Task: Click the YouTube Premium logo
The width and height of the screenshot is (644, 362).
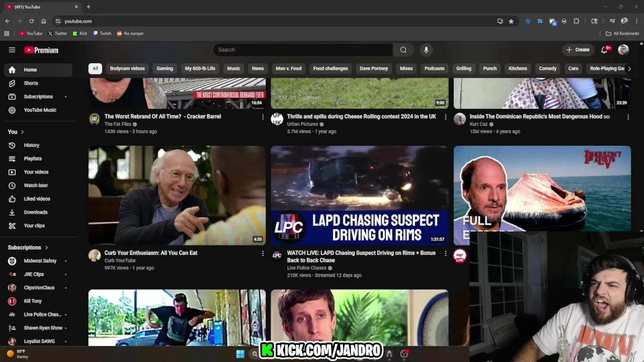Action: (41, 50)
